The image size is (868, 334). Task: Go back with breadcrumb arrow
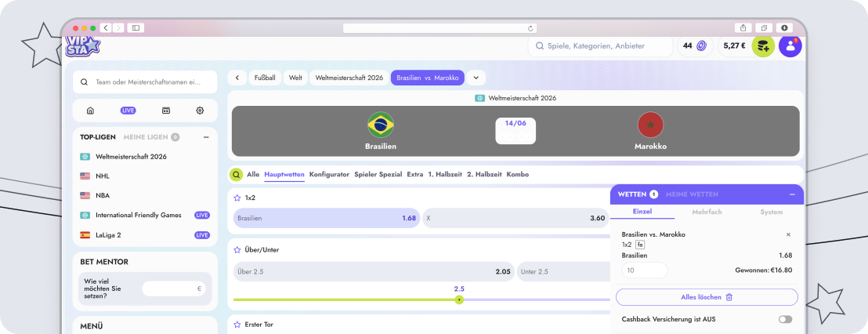[x=237, y=78]
